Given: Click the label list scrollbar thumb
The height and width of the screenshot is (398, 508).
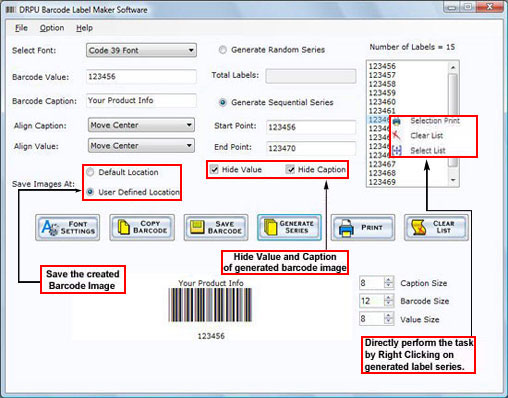Looking at the screenshot, I should pyautogui.click(x=453, y=120).
